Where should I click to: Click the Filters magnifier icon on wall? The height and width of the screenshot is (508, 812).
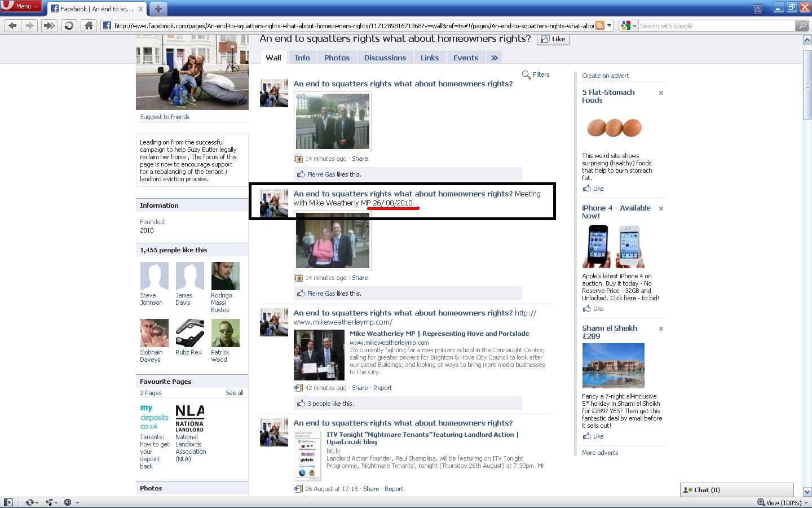tap(526, 75)
